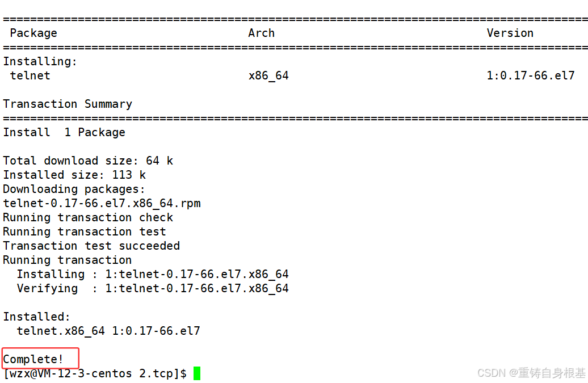Click the "Transaction test succeeded" line
Screen dimensions: 588x383
[91, 246]
